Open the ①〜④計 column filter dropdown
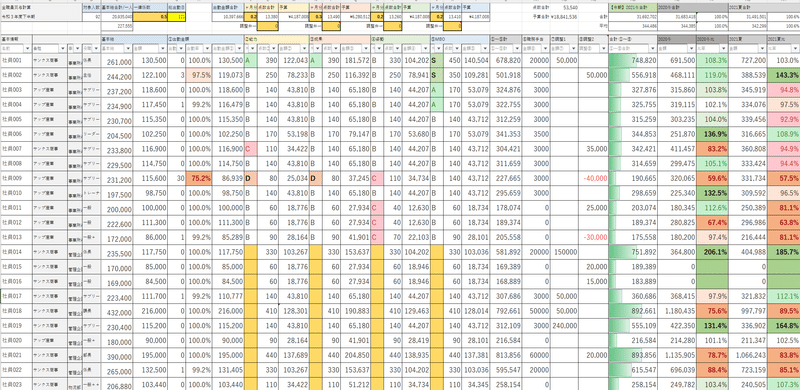800x390 pixels. tap(517, 48)
